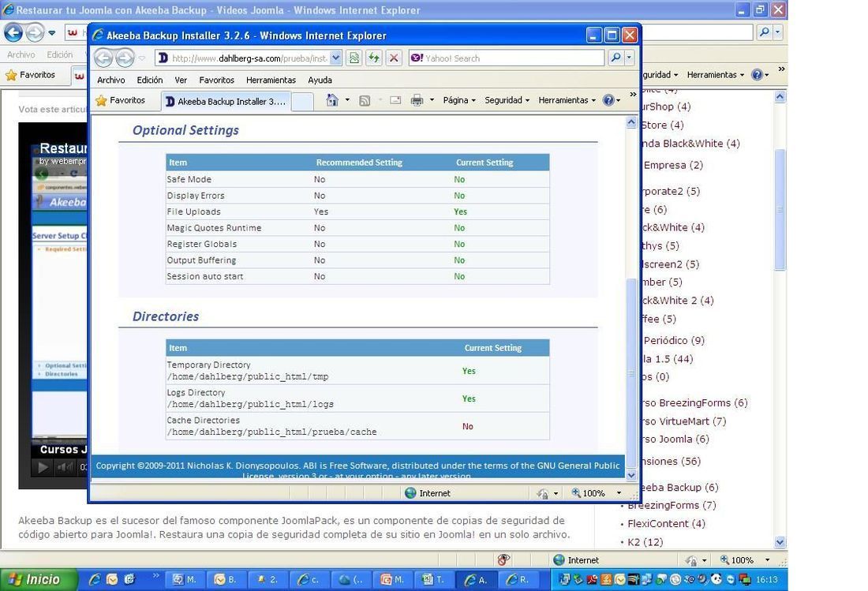Screen dimensions: 868x591
Task: Follow the BreezingForms (7) link
Action: 672,505
